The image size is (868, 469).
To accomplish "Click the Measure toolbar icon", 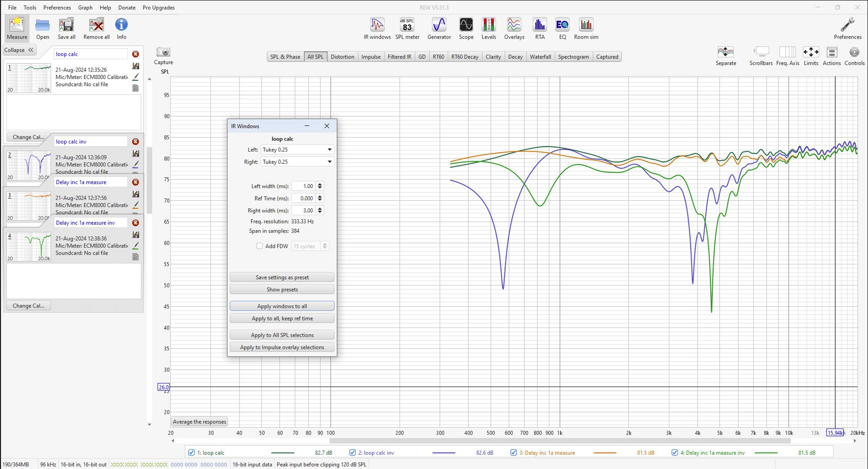I will (17, 28).
